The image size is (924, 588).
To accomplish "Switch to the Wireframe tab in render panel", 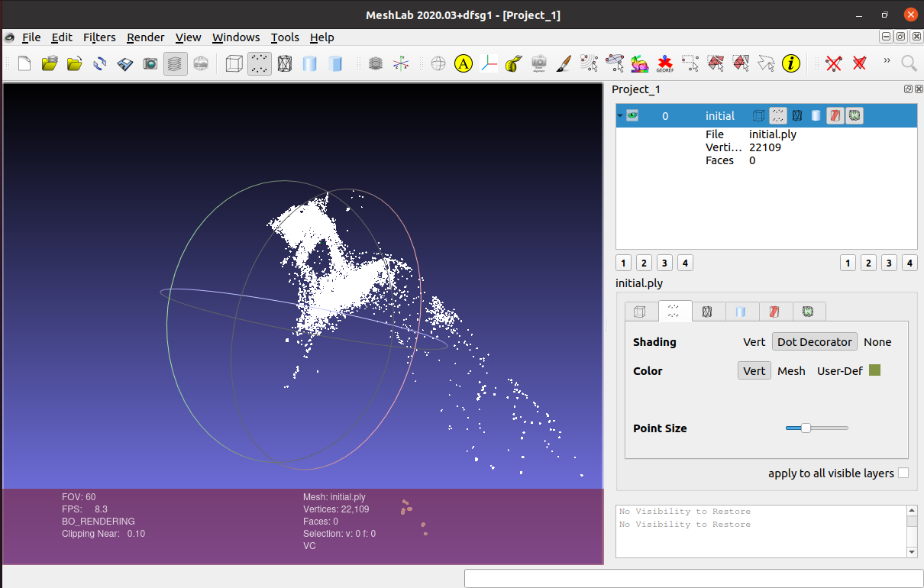I will pyautogui.click(x=707, y=312).
